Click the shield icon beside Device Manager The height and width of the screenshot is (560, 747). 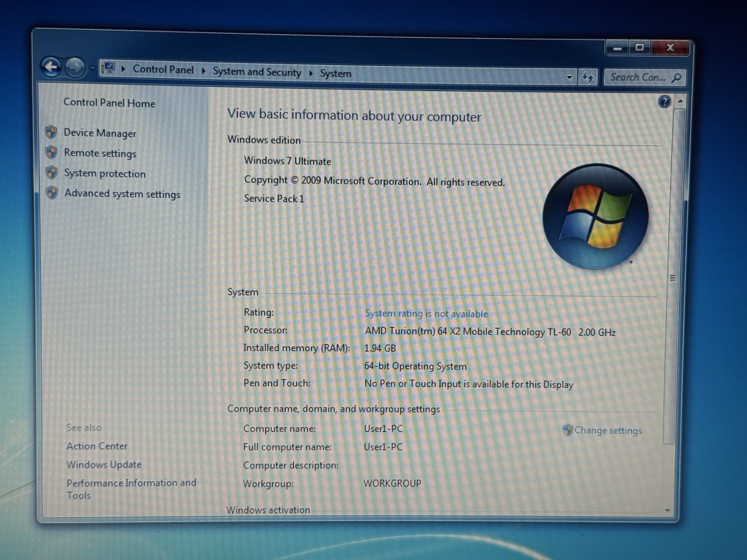click(x=51, y=132)
